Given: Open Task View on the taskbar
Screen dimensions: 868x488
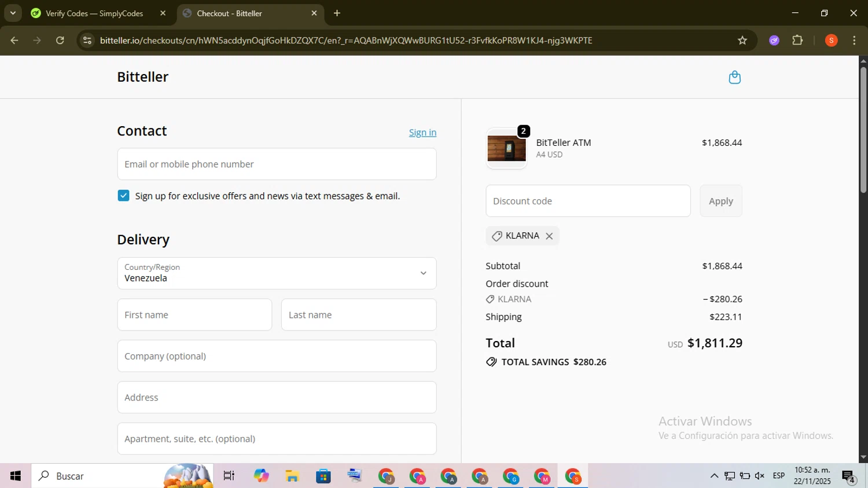Looking at the screenshot, I should click(229, 476).
